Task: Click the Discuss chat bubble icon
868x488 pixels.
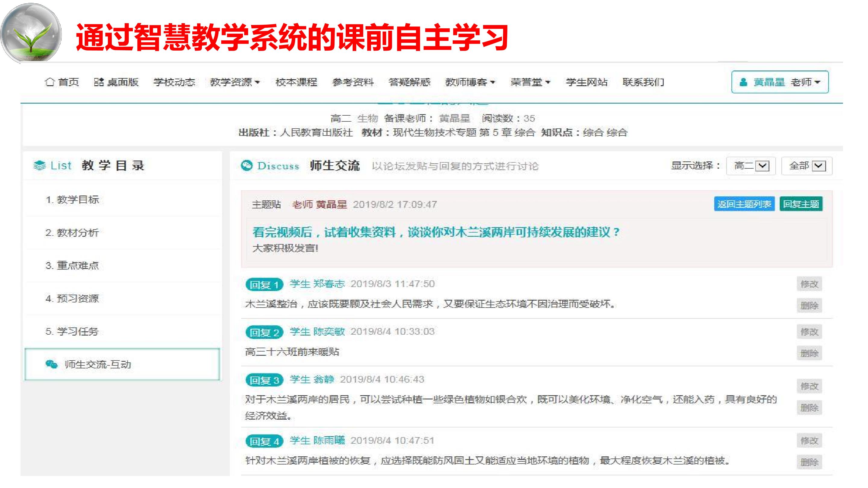Action: click(247, 165)
